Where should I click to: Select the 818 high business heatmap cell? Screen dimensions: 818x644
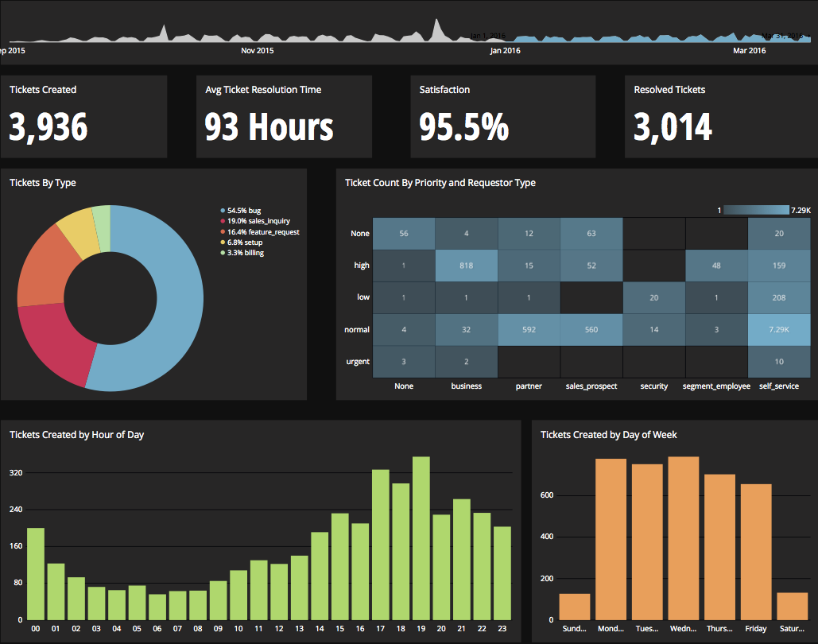tap(466, 266)
